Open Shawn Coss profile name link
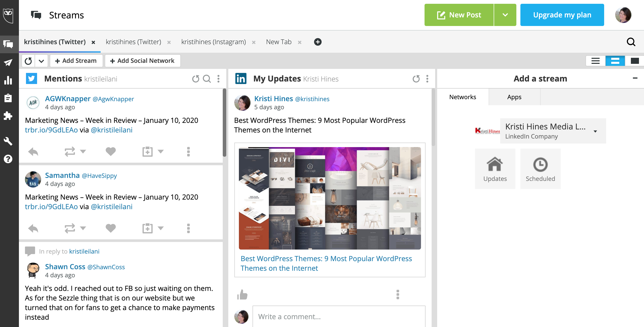644x327 pixels. pyautogui.click(x=65, y=267)
